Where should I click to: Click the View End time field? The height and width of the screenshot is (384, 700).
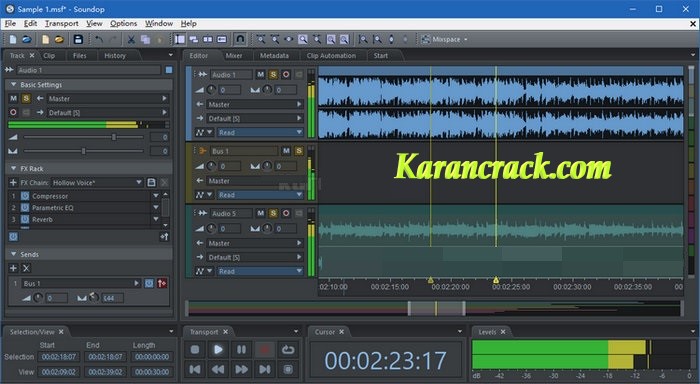[105, 371]
